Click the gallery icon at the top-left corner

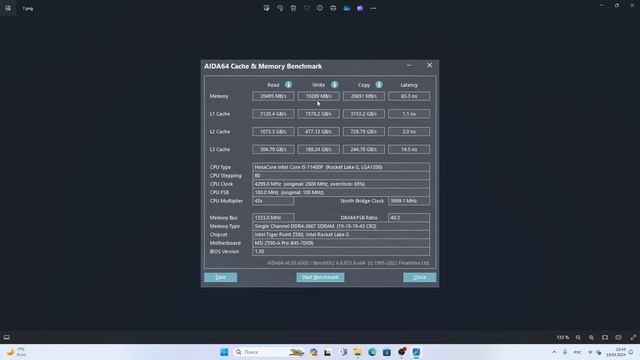coord(8,8)
